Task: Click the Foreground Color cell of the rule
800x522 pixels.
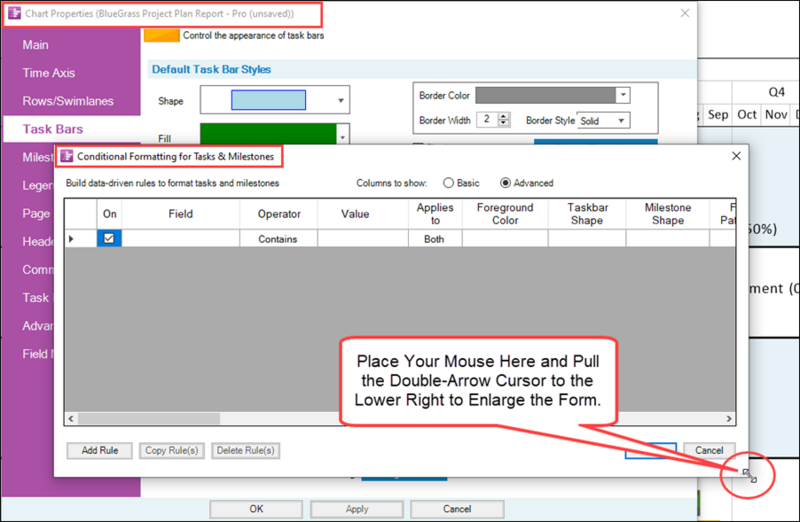Action: click(x=505, y=239)
